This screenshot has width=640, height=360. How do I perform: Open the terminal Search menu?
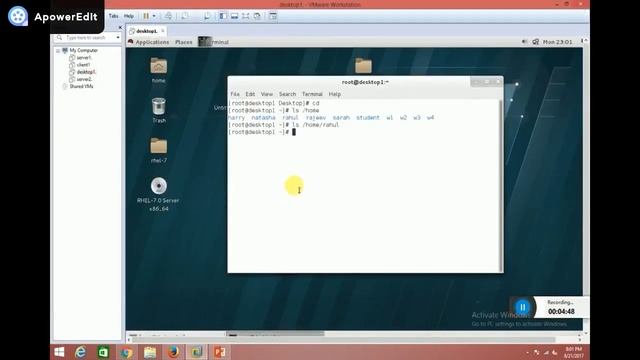point(287,94)
